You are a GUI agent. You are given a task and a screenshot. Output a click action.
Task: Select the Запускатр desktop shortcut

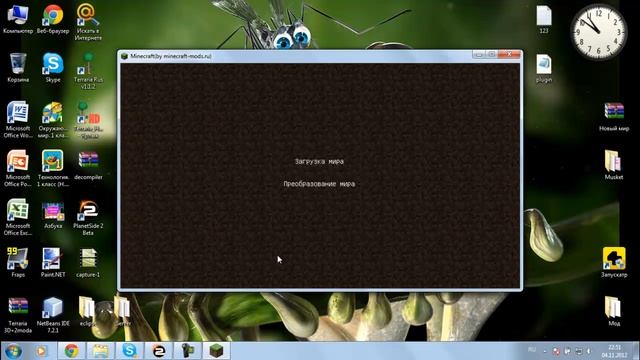(x=614, y=262)
